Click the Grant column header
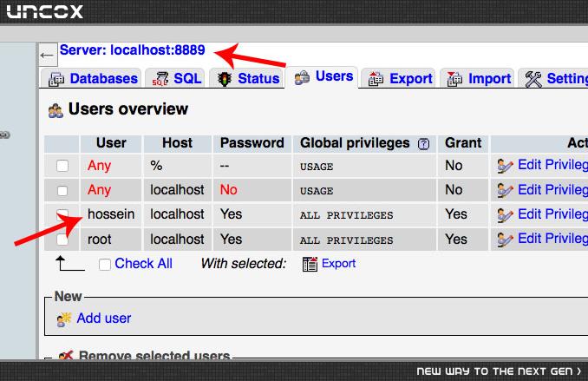This screenshot has height=381, width=588. coord(463,143)
